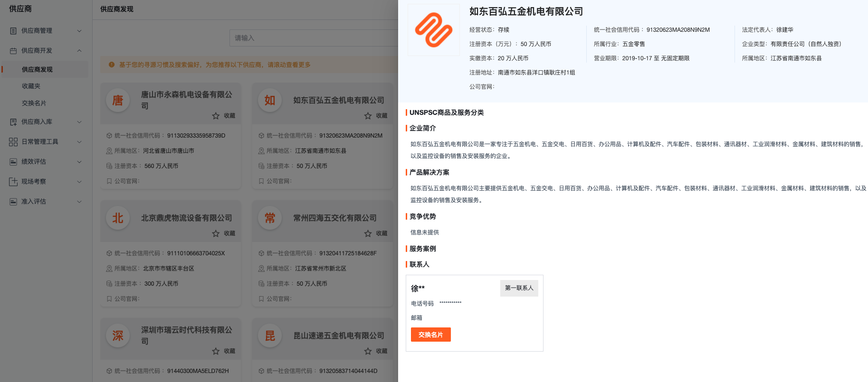Open 常州四海五交化有限公司 card title
Screen dimensions: 868x382
click(x=335, y=218)
